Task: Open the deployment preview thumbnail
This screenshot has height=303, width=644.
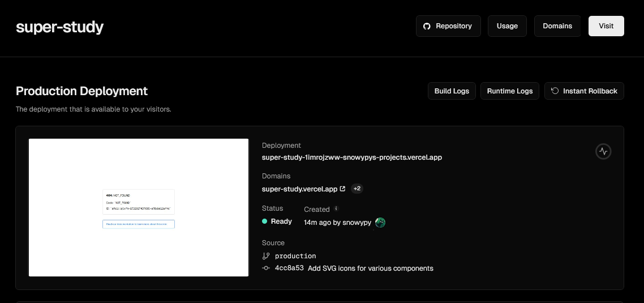Action: click(139, 207)
